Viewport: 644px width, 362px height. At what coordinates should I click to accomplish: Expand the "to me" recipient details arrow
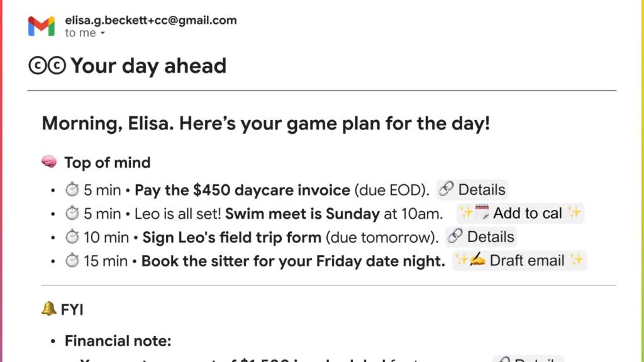[x=103, y=33]
